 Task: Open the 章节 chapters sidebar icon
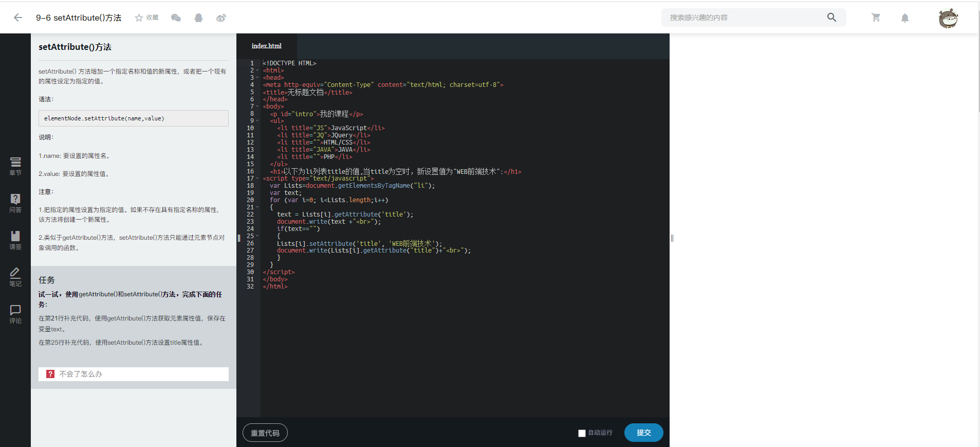pyautogui.click(x=15, y=166)
